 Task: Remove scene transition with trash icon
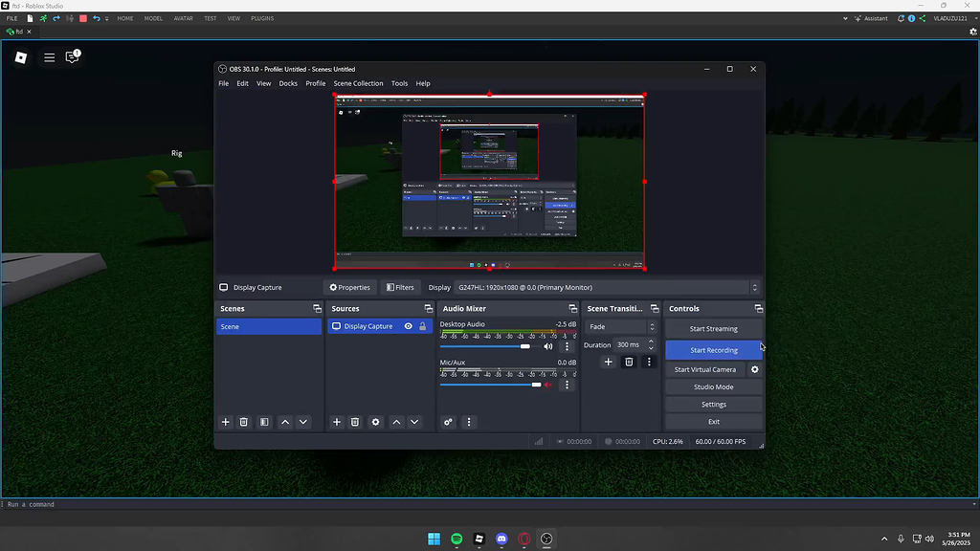(629, 362)
